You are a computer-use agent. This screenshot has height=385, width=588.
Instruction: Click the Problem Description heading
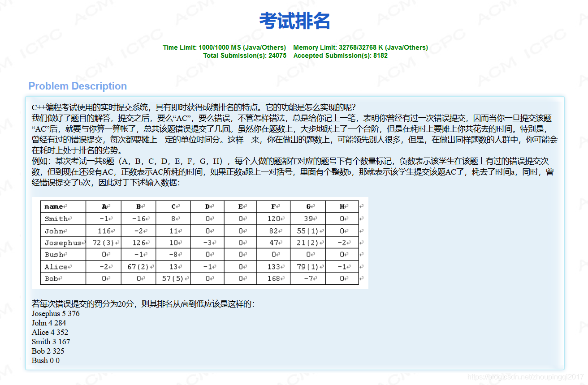(78, 86)
